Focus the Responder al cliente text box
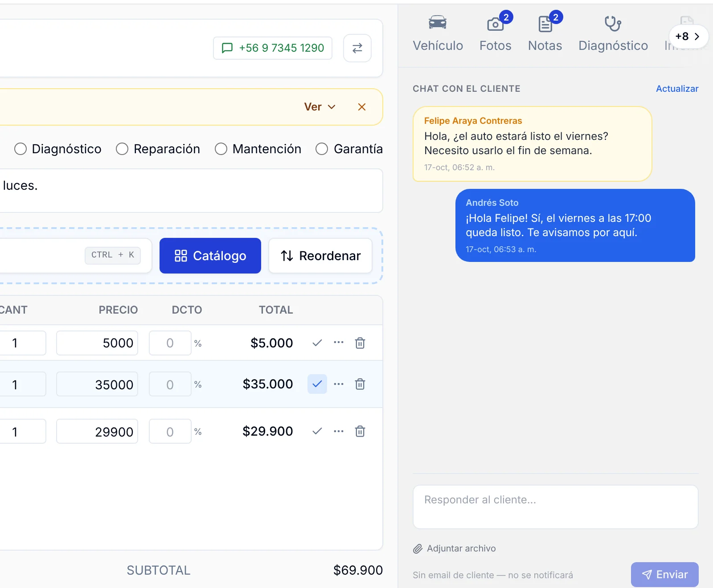 tap(556, 507)
